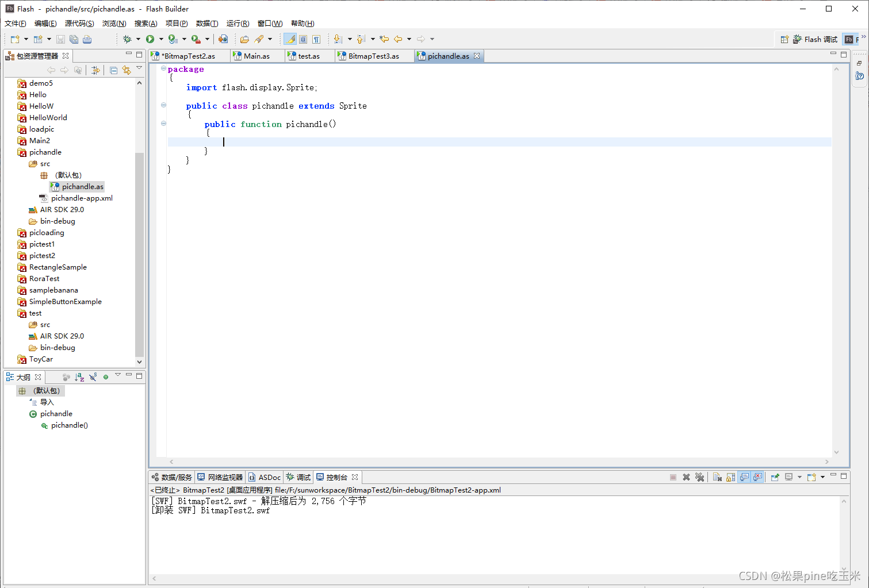869x588 pixels.
Task: Select bin-debug folder under pichandle
Action: pos(58,221)
